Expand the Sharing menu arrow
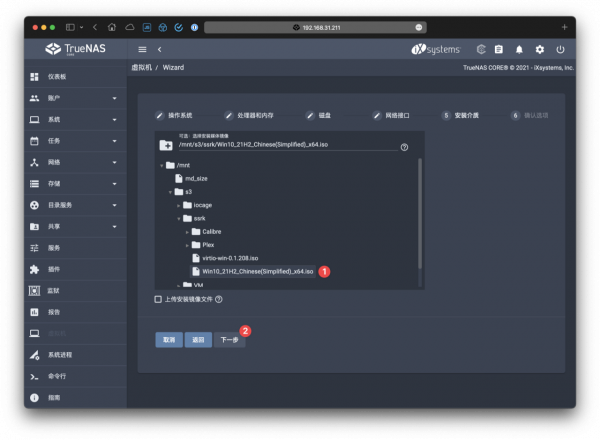Image resolution: width=600 pixels, height=440 pixels. click(x=114, y=227)
